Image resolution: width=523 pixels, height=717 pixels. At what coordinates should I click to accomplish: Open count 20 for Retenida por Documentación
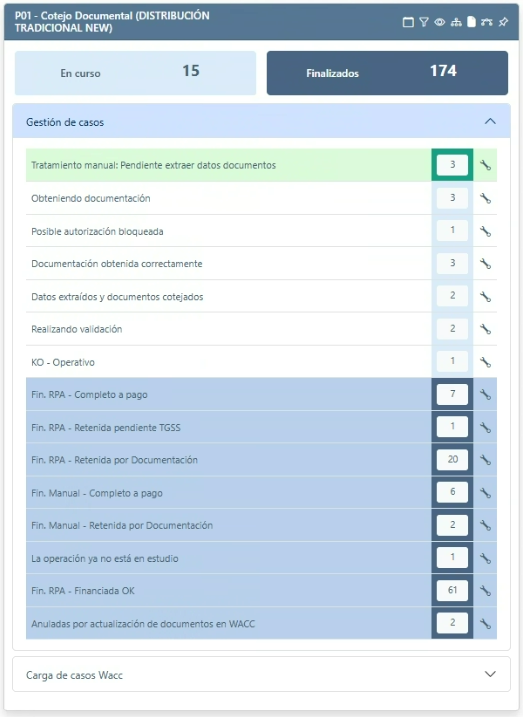coord(452,460)
